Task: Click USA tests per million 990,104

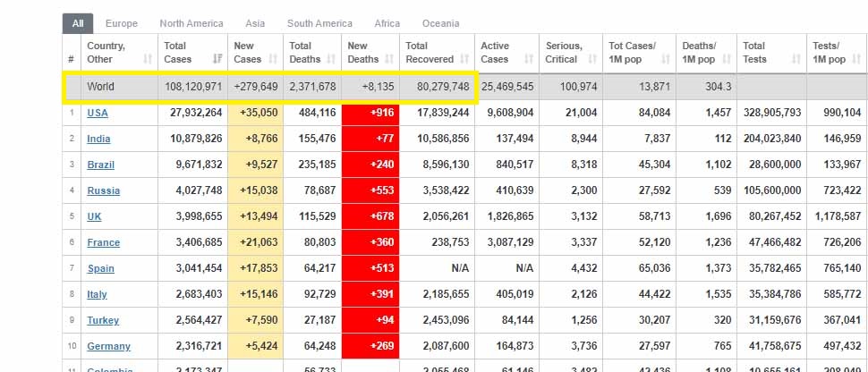Action: pos(842,113)
